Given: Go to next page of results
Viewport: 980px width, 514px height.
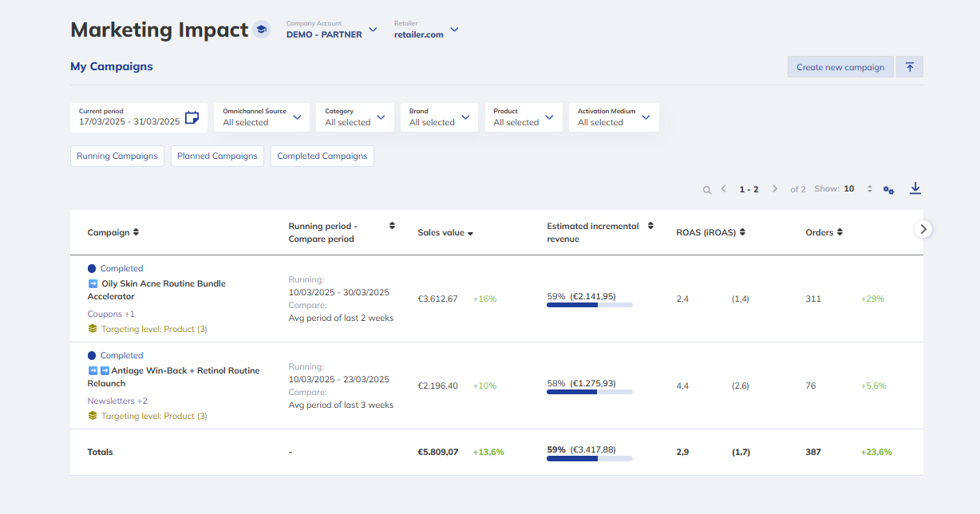Looking at the screenshot, I should click(775, 189).
